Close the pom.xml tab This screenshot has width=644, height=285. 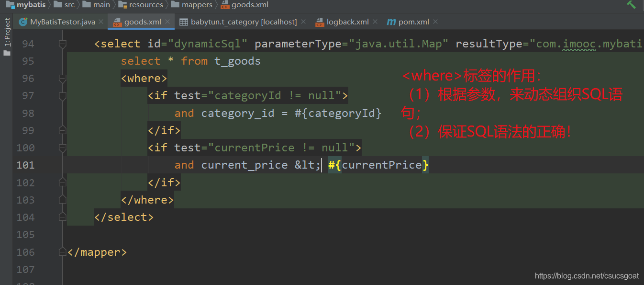pyautogui.click(x=435, y=22)
